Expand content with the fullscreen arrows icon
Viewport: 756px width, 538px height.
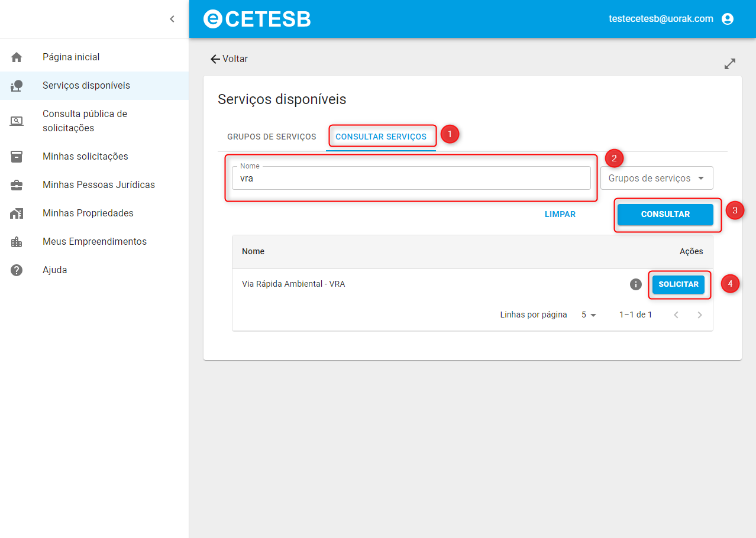point(730,64)
